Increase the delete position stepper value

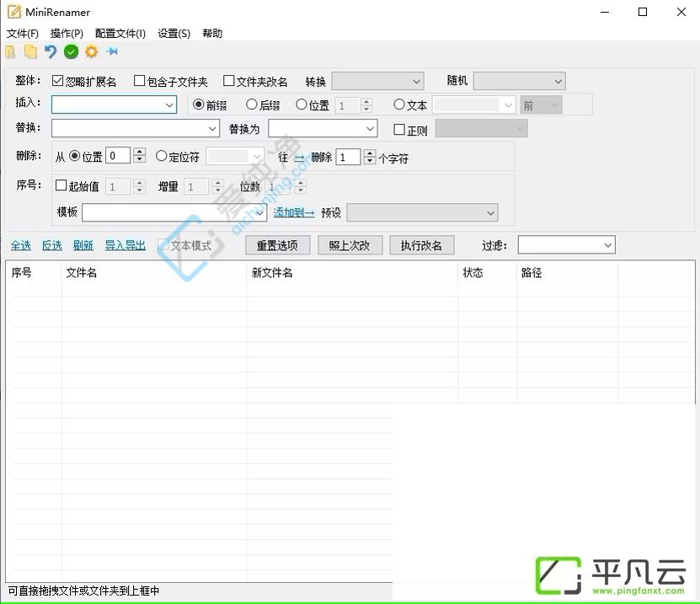(x=140, y=152)
